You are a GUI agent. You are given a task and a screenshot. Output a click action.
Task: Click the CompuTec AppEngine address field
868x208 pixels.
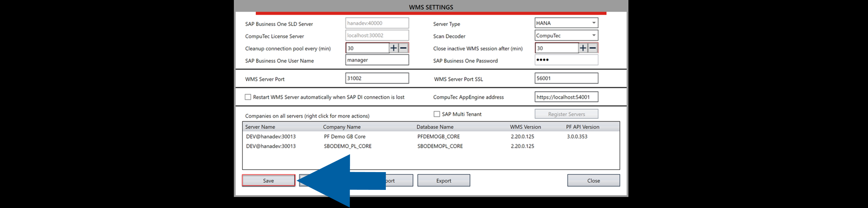coord(566,97)
